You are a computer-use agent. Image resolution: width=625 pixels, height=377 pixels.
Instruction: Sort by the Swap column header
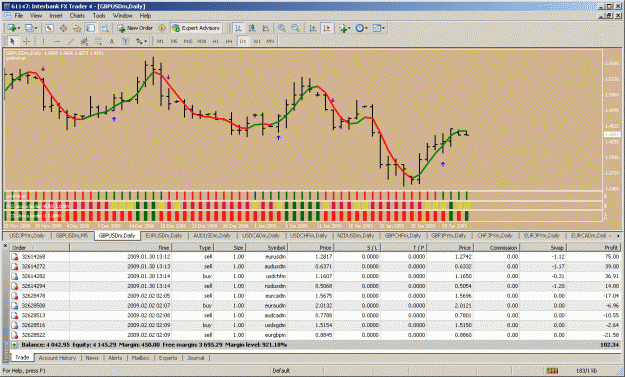[x=543, y=248]
